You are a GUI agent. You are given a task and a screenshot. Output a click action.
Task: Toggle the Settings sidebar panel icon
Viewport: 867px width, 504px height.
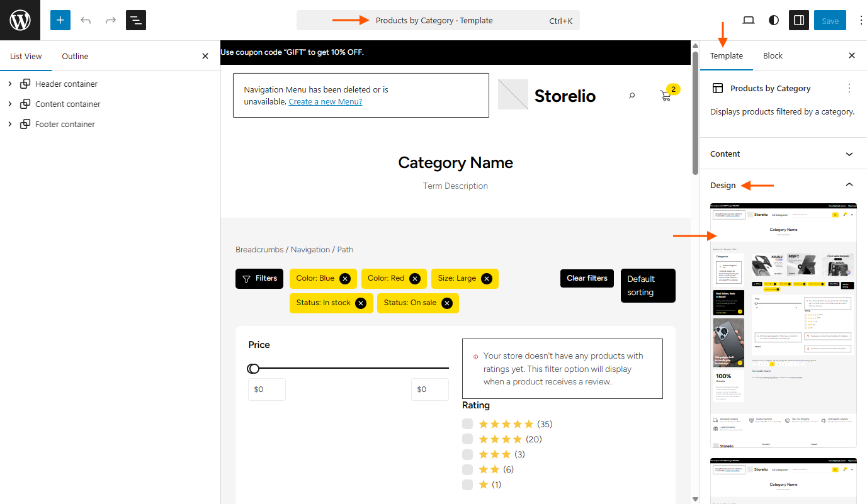click(x=799, y=20)
